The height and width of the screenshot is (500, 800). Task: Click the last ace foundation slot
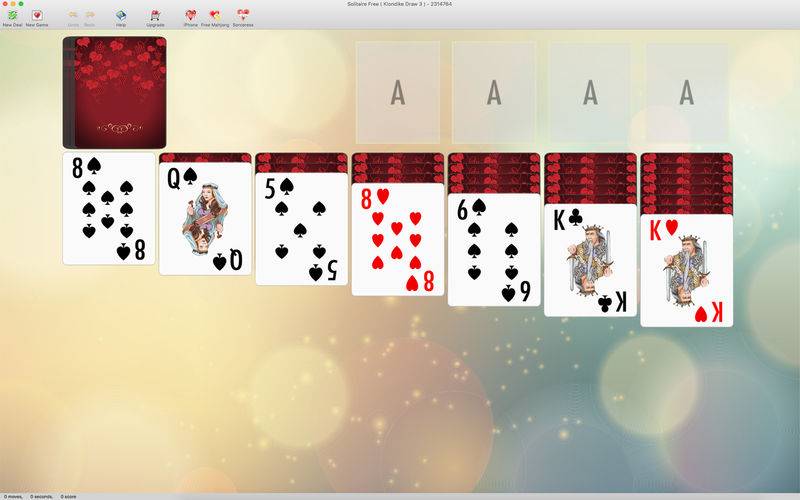coord(687,92)
